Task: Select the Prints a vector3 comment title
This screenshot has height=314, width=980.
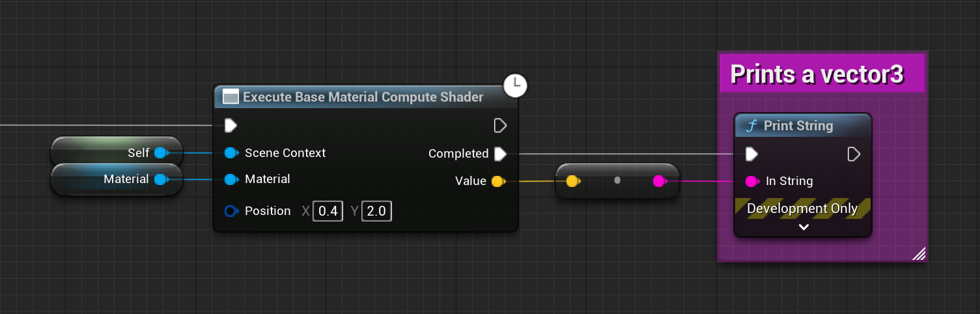Action: tap(817, 74)
